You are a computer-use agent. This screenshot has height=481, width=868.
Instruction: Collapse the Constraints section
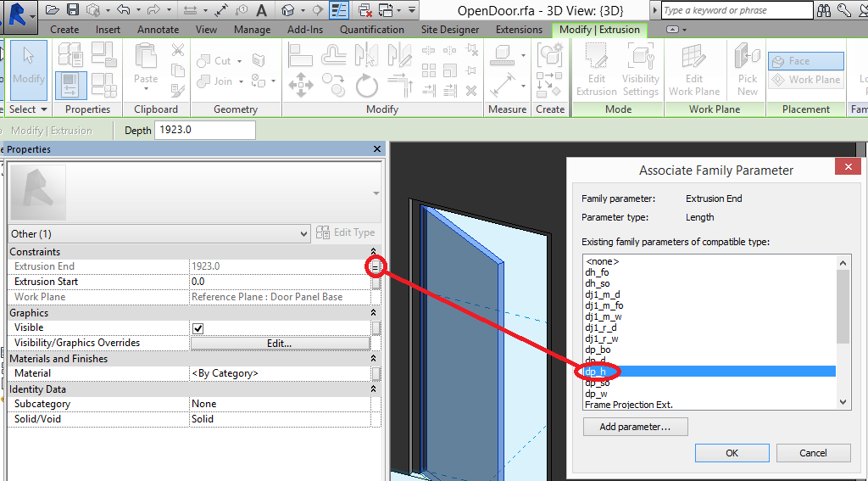[x=374, y=252]
